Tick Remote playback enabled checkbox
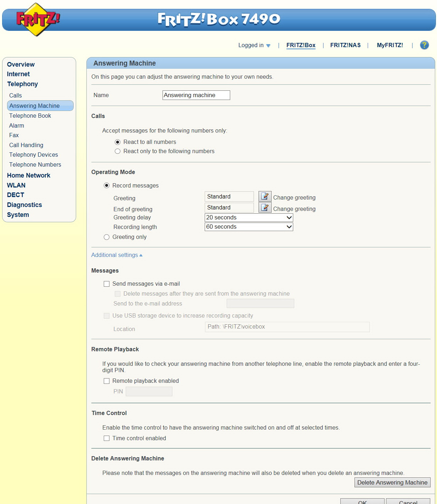The image size is (437, 504). click(x=107, y=381)
